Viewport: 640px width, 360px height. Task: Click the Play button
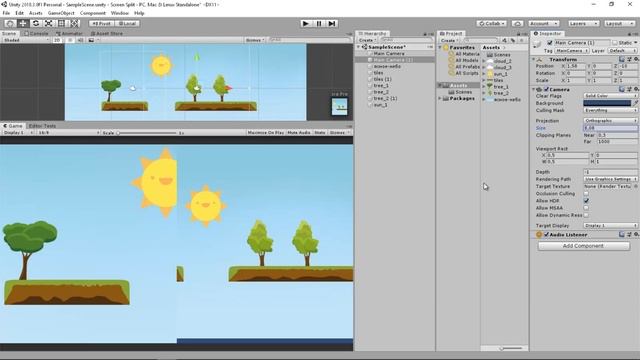click(306, 24)
